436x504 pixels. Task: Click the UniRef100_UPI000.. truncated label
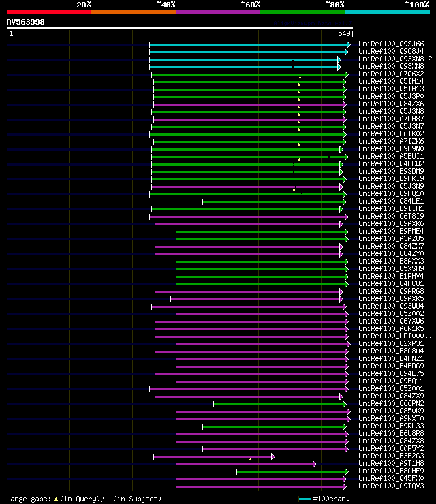pos(396,336)
